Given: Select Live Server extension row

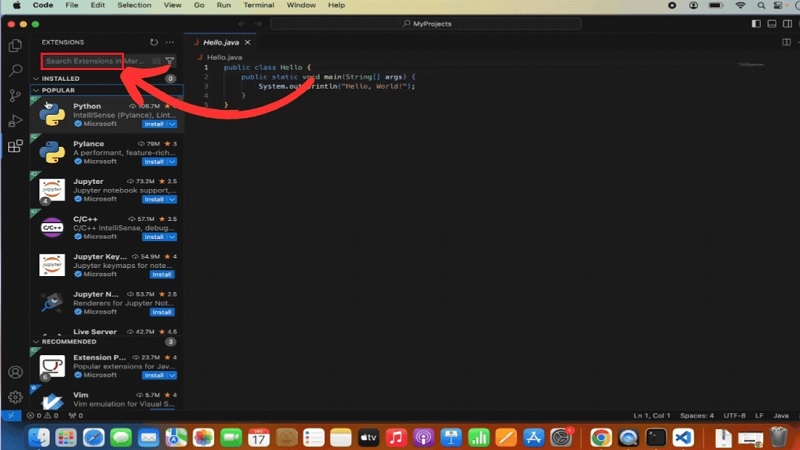Looking at the screenshot, I should [x=107, y=332].
